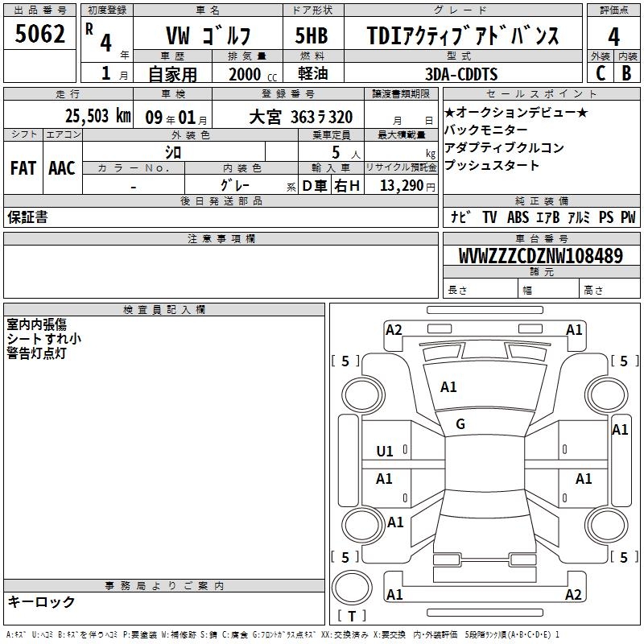The image size is (644, 644).
Task: Click the プッシュスタート sales point
Action: (x=492, y=165)
